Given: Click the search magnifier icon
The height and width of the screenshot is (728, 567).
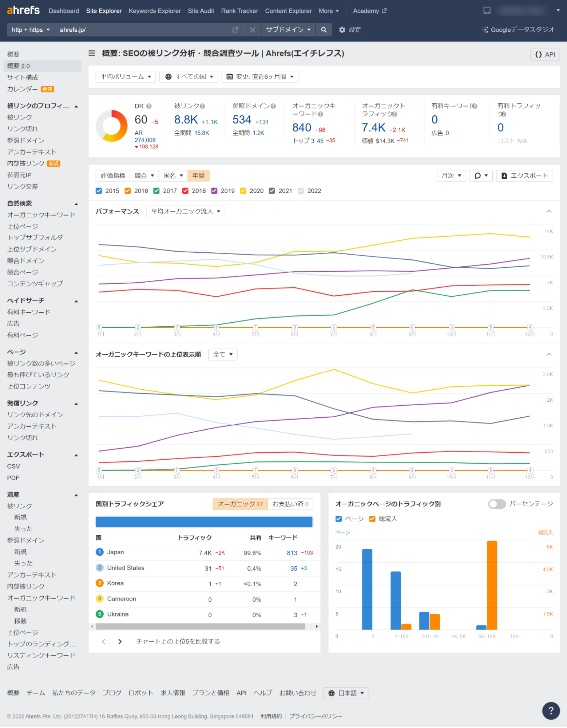Looking at the screenshot, I should click(x=324, y=30).
